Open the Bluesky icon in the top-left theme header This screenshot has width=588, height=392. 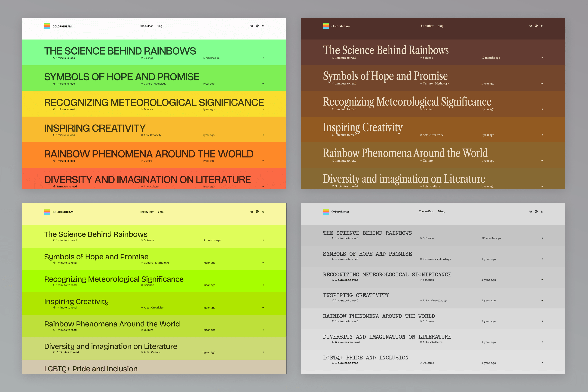click(x=252, y=26)
